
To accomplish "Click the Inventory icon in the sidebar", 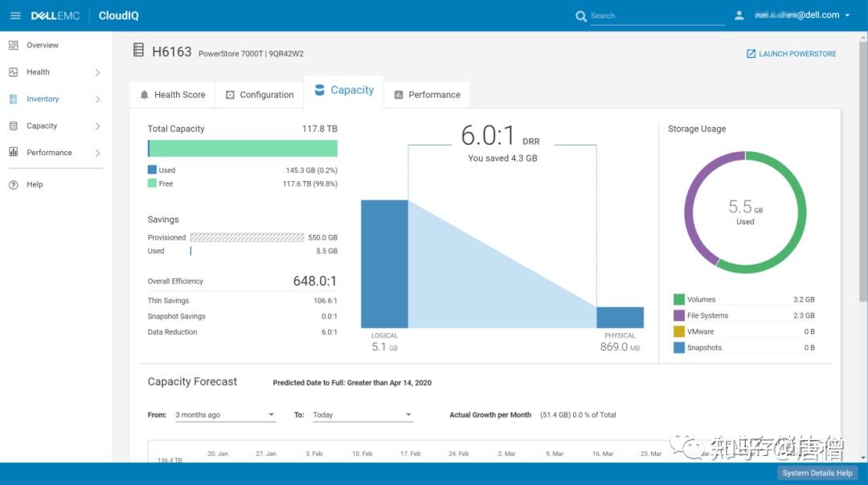I will tap(12, 98).
